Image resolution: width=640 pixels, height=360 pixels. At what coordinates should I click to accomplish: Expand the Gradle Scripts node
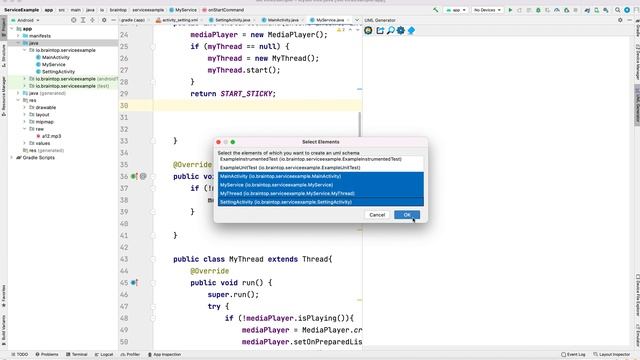click(12, 158)
